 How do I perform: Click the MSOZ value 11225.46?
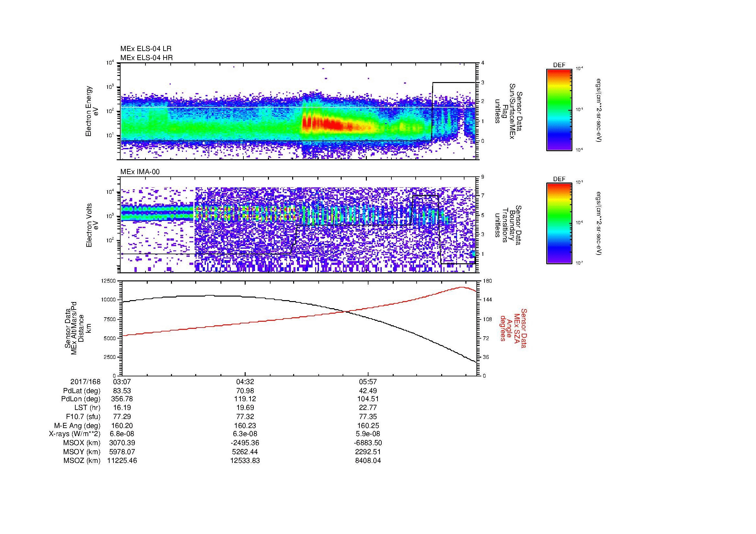point(122,461)
